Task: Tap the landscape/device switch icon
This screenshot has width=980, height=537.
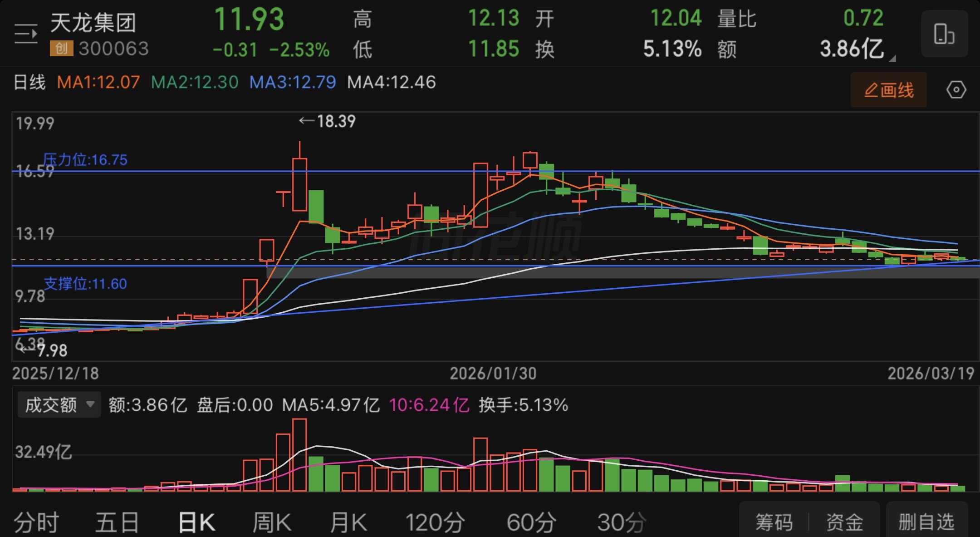Action: click(944, 34)
